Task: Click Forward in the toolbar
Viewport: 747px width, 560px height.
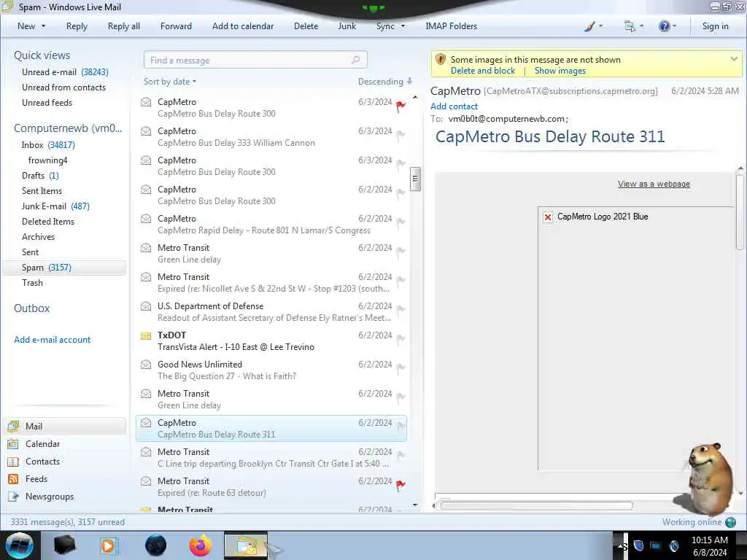Action: pos(176,26)
